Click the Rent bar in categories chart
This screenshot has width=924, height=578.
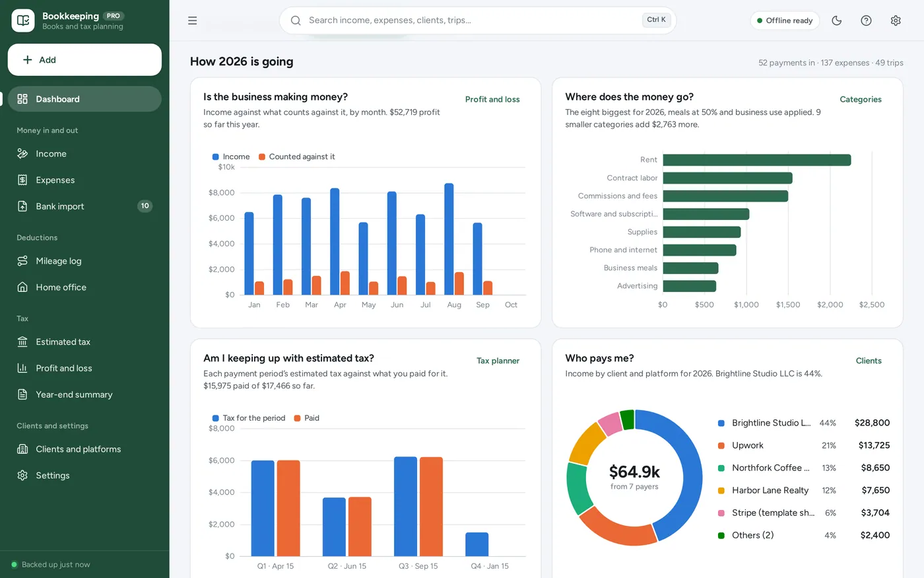(757, 160)
